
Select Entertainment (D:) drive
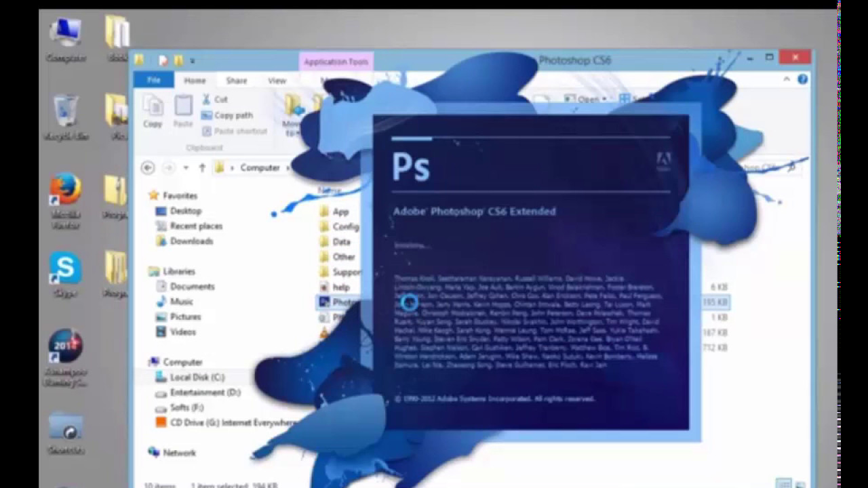(197, 392)
